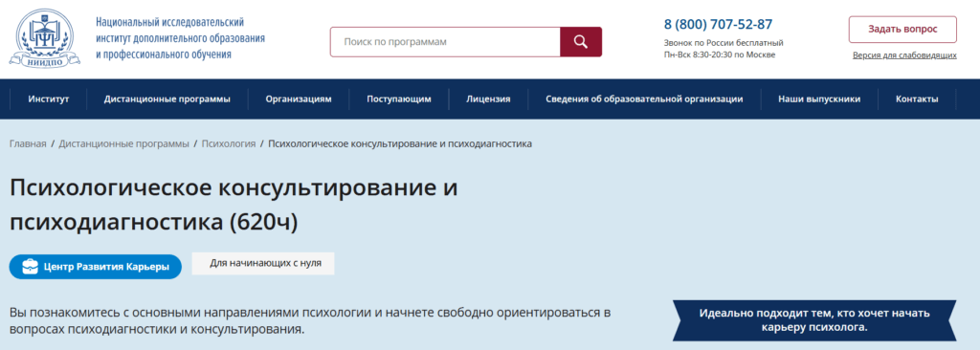
Task: Click the magnifier search button
Action: tap(581, 42)
